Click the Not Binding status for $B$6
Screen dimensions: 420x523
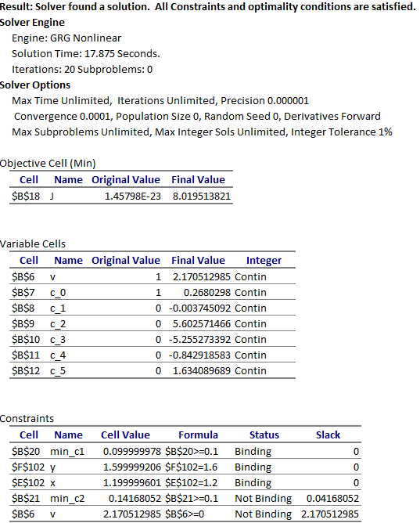tap(263, 514)
